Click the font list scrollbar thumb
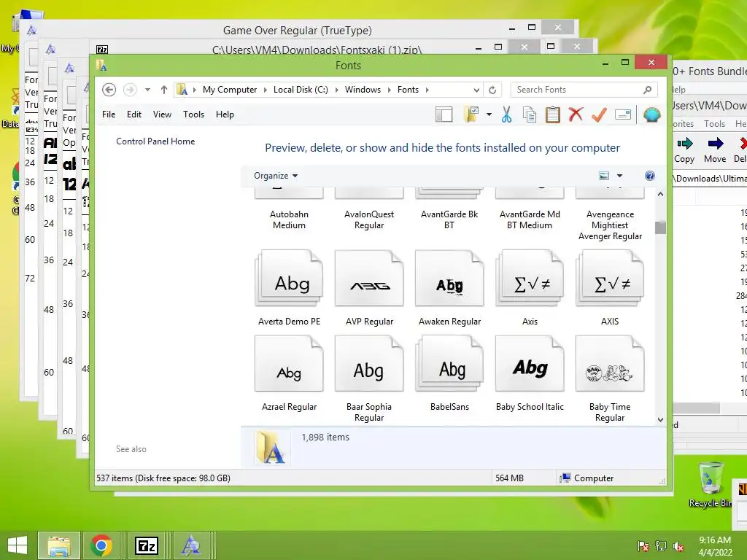Image resolution: width=747 pixels, height=560 pixels. pyautogui.click(x=660, y=227)
